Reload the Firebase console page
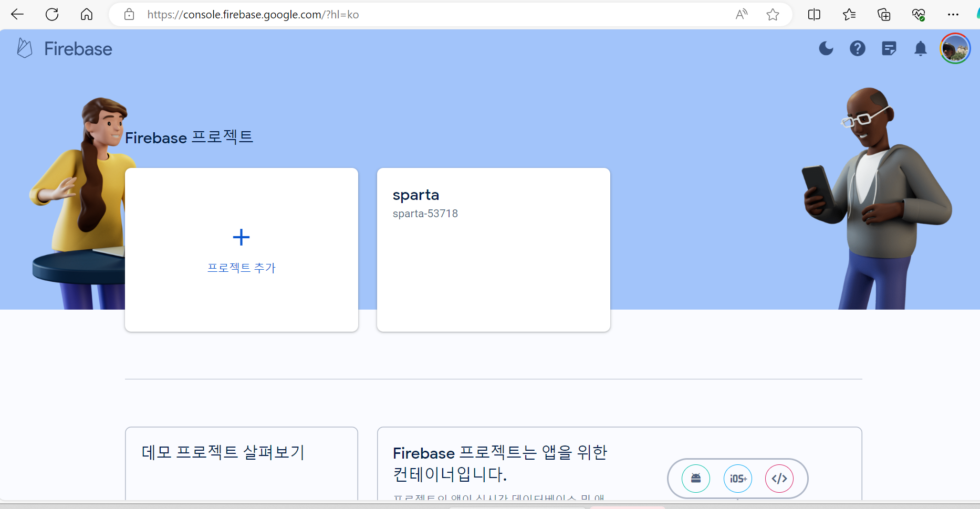The image size is (980, 509). (52, 15)
